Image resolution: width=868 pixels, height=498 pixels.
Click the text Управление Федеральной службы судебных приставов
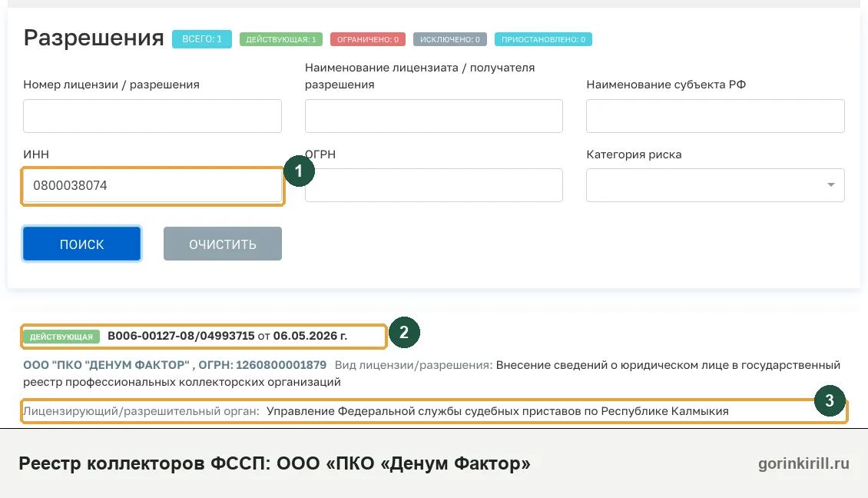(423, 411)
